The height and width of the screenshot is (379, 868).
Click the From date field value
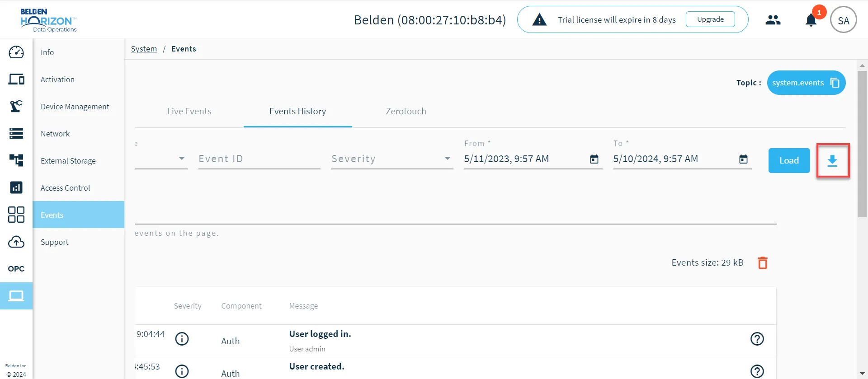(x=506, y=159)
